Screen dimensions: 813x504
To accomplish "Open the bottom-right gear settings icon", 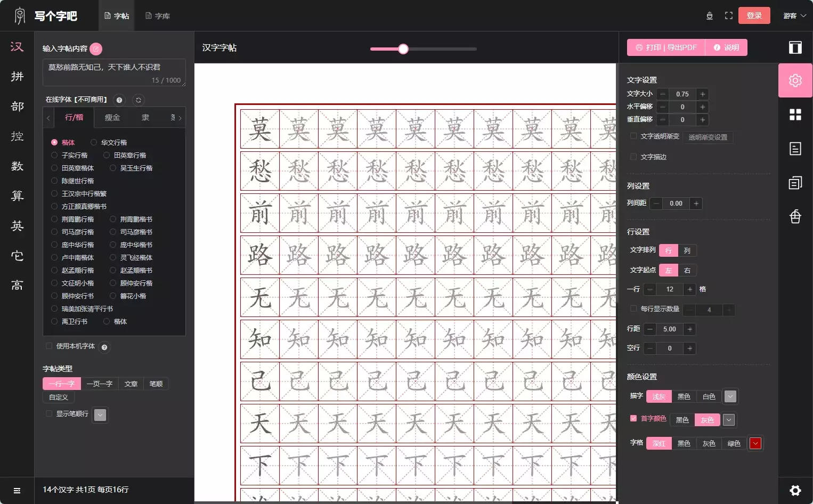I will [x=795, y=491].
